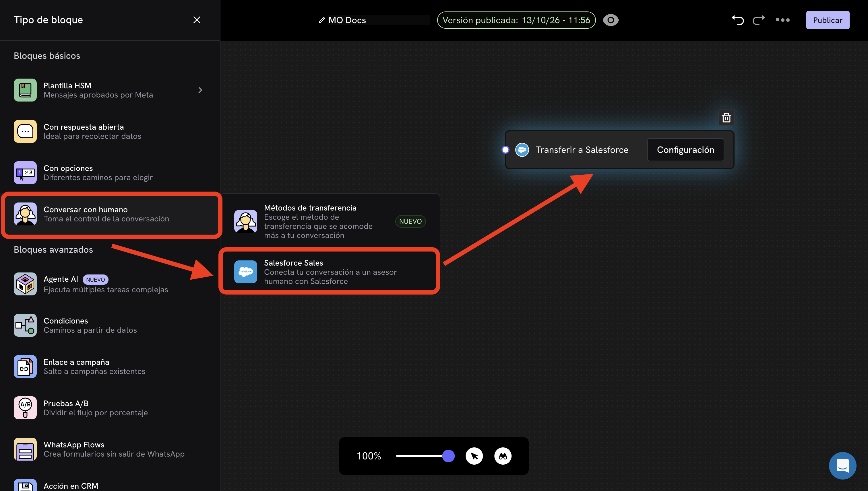
Task: Click the Bloques avanzados heading
Action: point(53,250)
